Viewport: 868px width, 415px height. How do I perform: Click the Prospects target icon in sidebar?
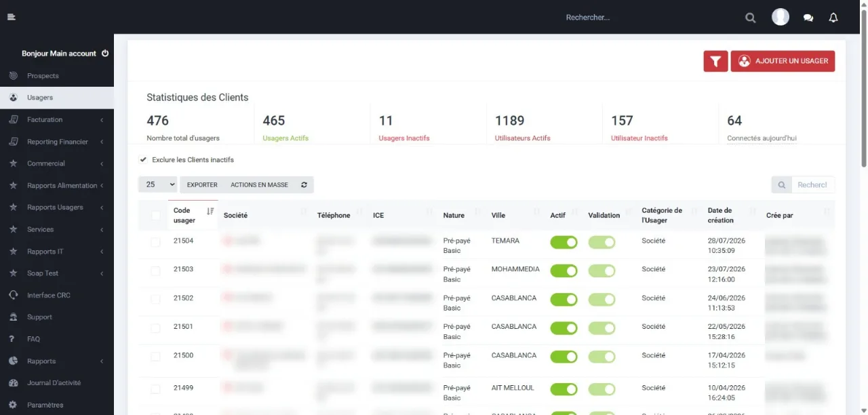(13, 75)
